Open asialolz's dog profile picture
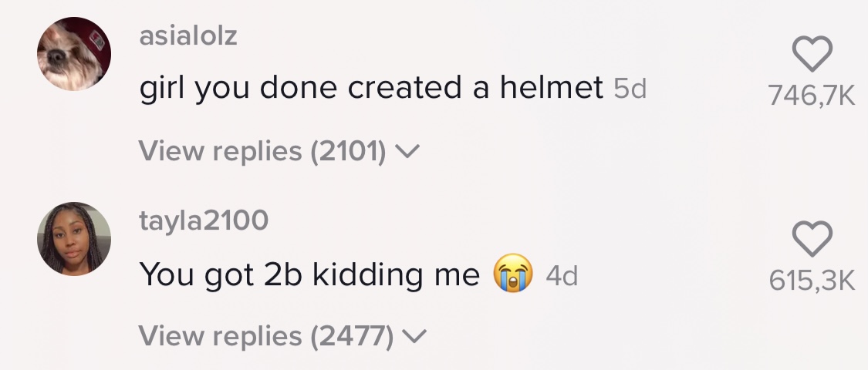Screen dimensions: 868x370 [74, 54]
